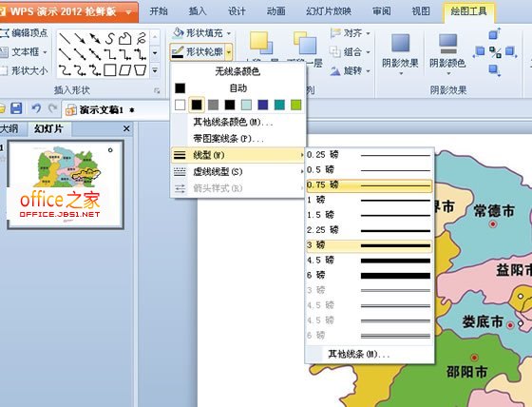Open 其他线条 more lines option

pos(370,355)
